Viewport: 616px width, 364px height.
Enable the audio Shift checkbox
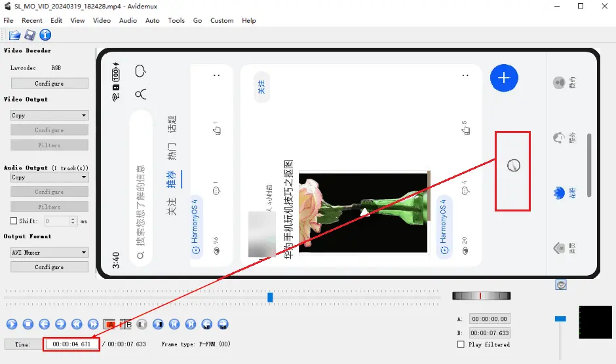[x=14, y=221]
